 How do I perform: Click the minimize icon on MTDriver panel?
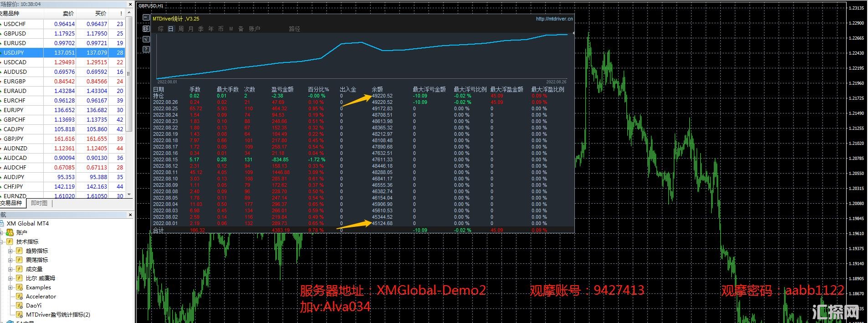(146, 18)
